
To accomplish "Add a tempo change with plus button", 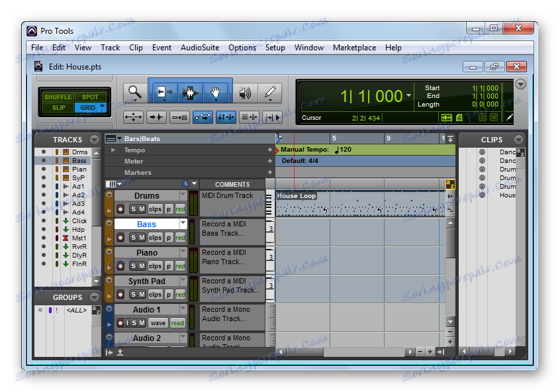I will [x=270, y=150].
